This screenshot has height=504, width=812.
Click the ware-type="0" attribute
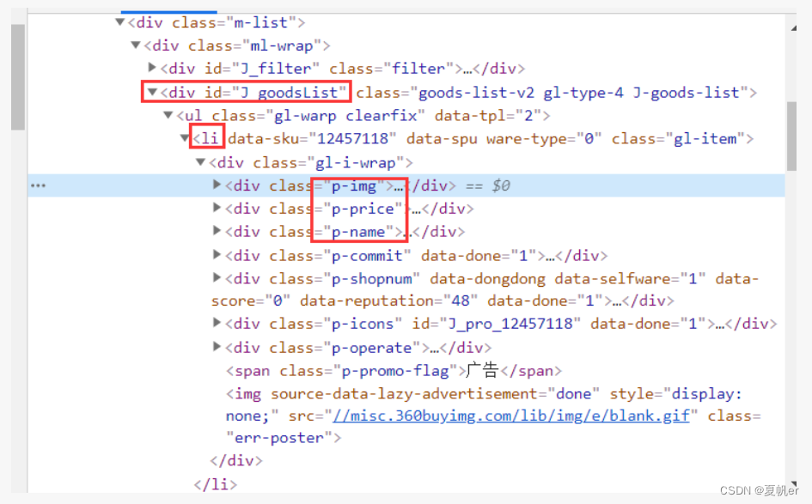click(544, 139)
